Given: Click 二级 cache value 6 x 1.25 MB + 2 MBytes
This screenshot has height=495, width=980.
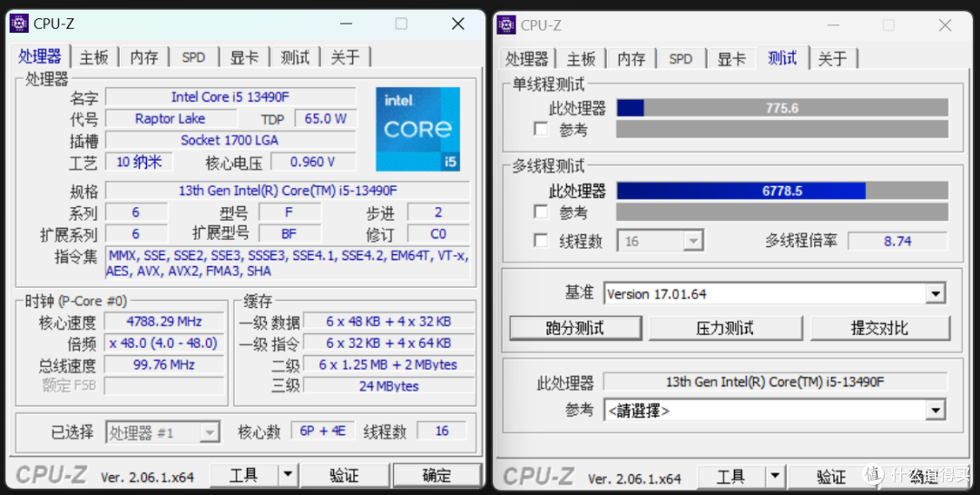Looking at the screenshot, I should [x=388, y=365].
